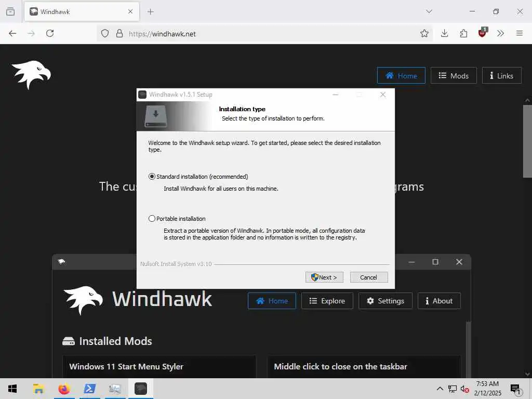This screenshot has height=399, width=532.
Task: Click the setup window title bar icon
Action: (142, 95)
